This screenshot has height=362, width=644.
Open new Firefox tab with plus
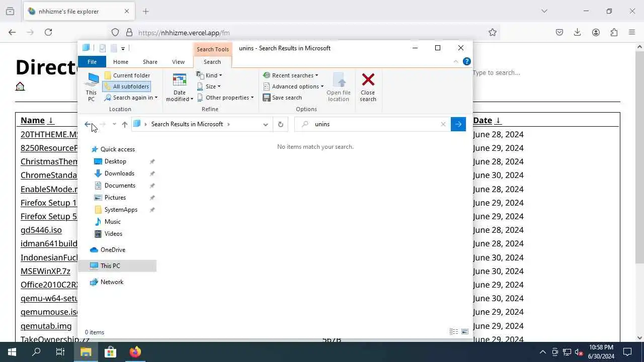click(145, 11)
